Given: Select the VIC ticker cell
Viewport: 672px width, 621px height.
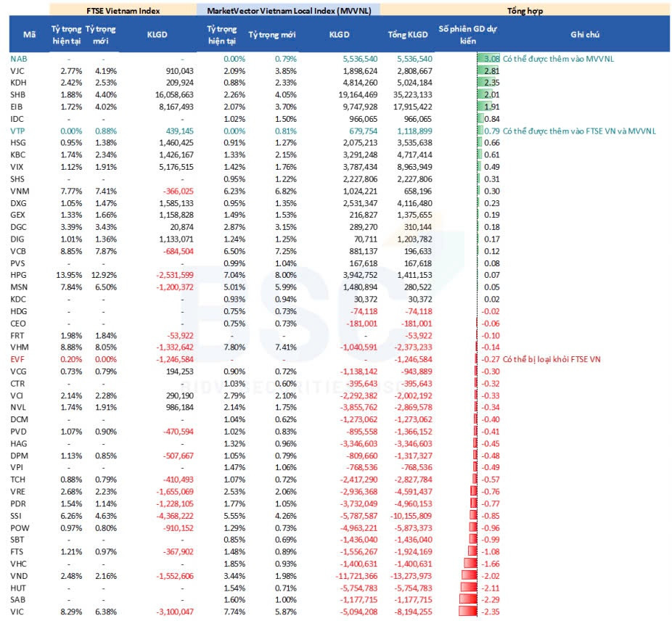Looking at the screenshot, I should (x=17, y=612).
